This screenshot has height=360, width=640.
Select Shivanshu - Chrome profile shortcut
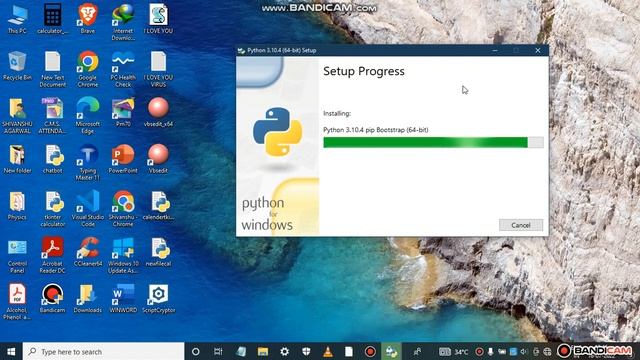pyautogui.click(x=123, y=209)
